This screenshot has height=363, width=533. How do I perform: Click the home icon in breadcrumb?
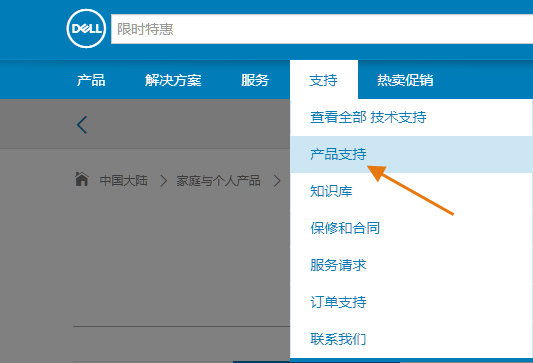coord(82,179)
